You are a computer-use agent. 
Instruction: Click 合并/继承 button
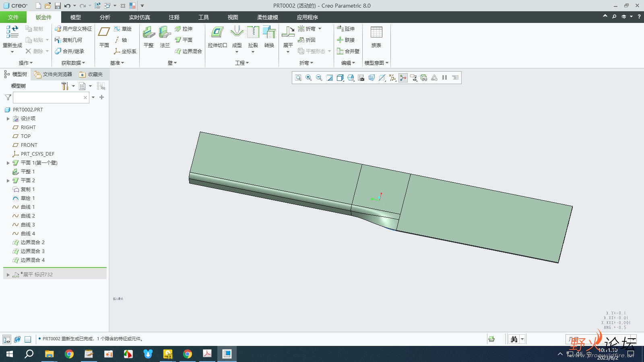[x=70, y=51]
